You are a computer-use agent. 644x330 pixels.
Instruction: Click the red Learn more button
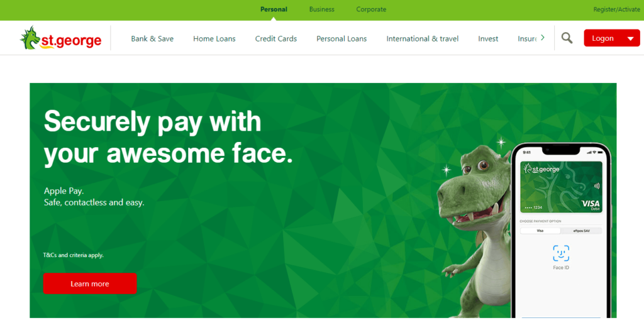tap(90, 283)
